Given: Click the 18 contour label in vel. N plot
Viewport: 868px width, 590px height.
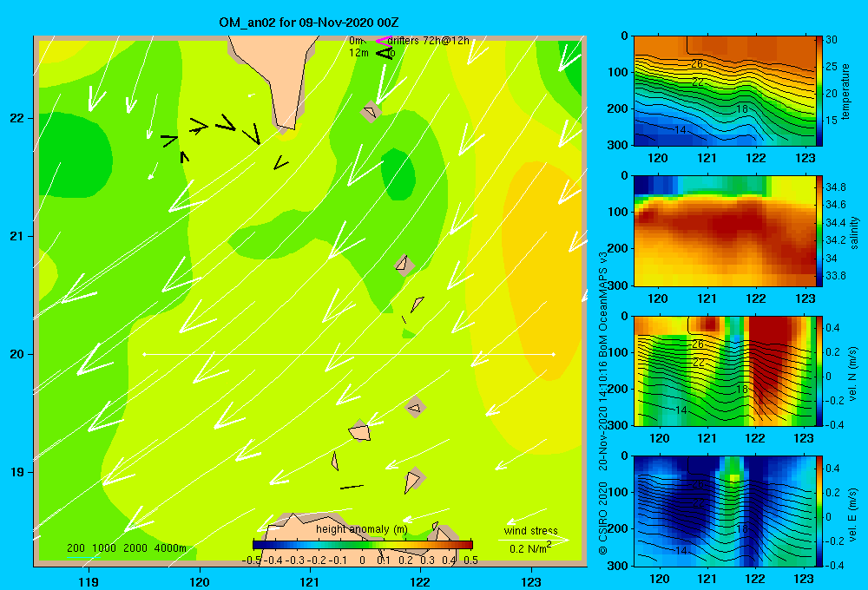Looking at the screenshot, I should pyautogui.click(x=742, y=389).
